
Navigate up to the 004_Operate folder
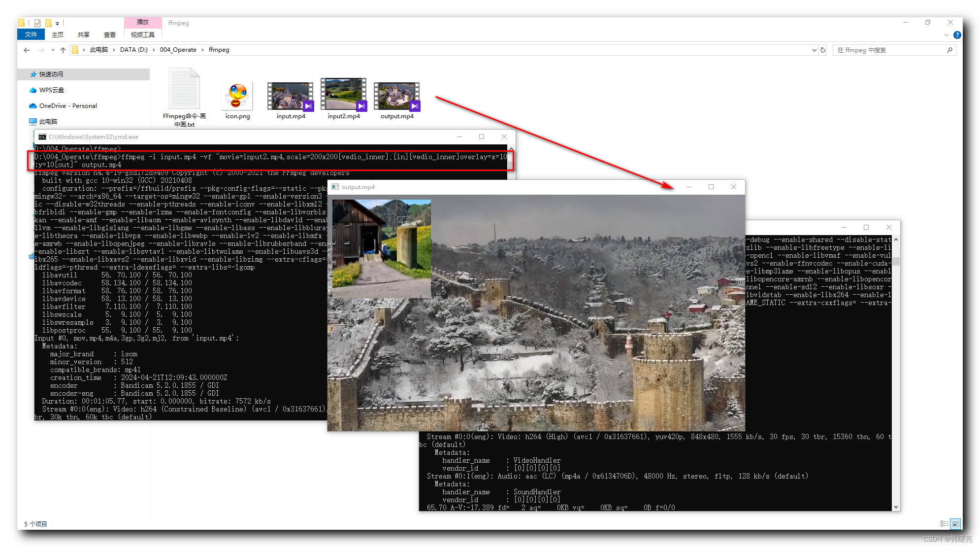click(63, 49)
